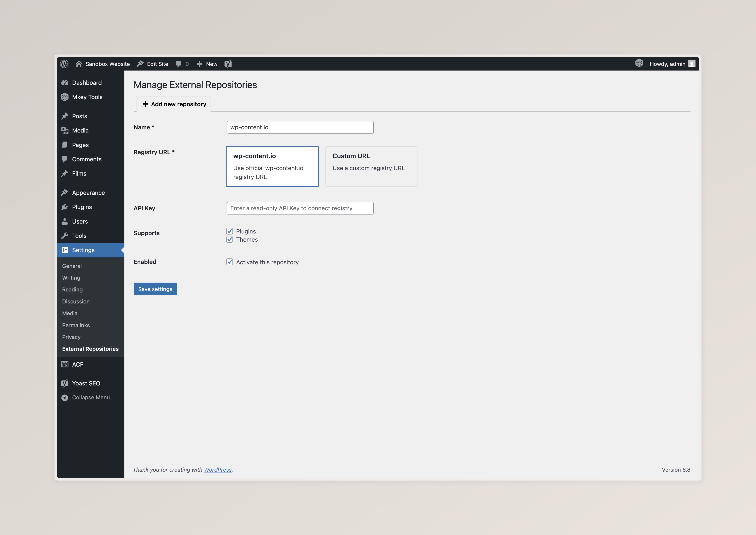
Task: Select the wp-content.io registry URL option
Action: (273, 166)
